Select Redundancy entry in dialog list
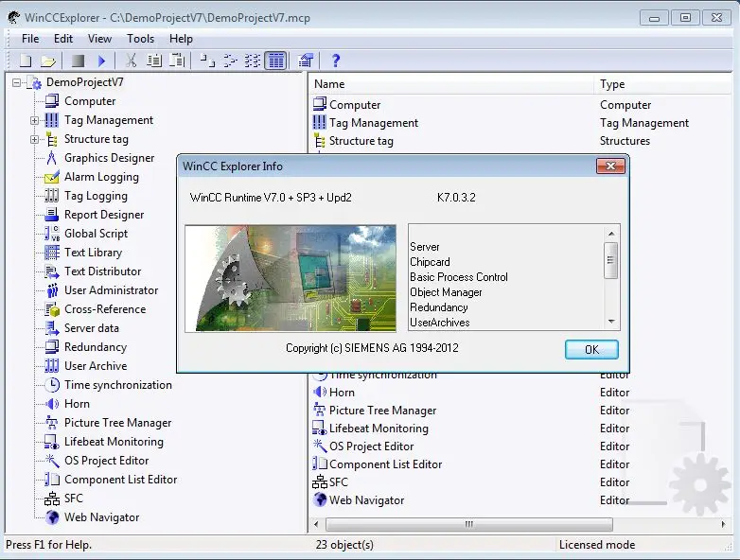The image size is (740, 560). pyautogui.click(x=439, y=307)
